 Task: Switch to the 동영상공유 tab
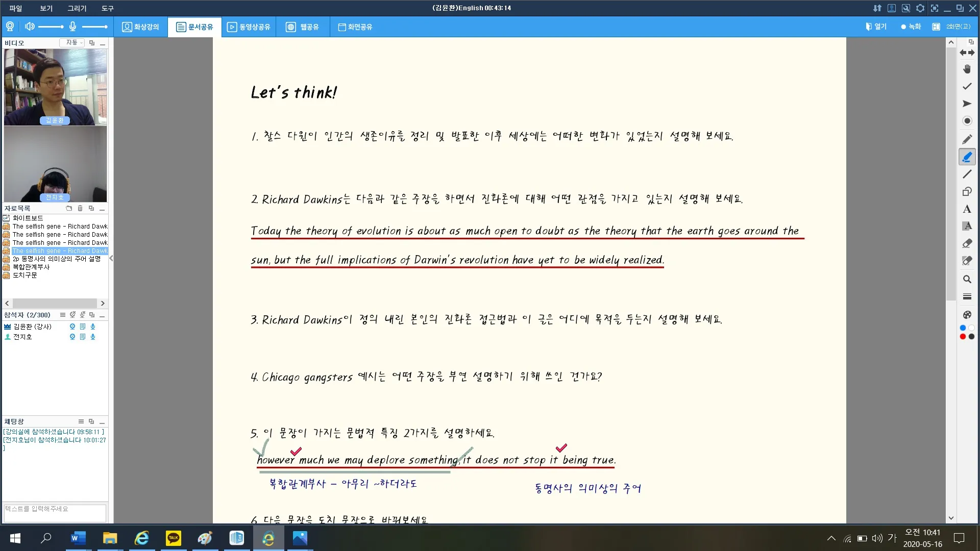[249, 27]
